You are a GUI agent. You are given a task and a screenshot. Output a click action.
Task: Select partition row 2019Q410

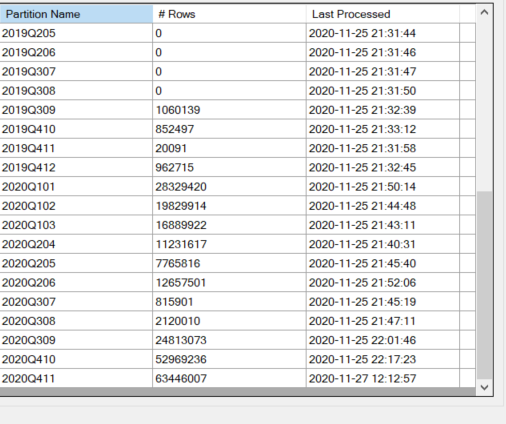(x=238, y=129)
